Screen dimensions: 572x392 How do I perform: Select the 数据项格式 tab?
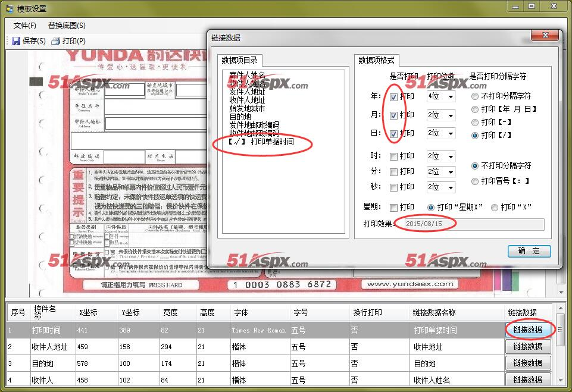(376, 60)
